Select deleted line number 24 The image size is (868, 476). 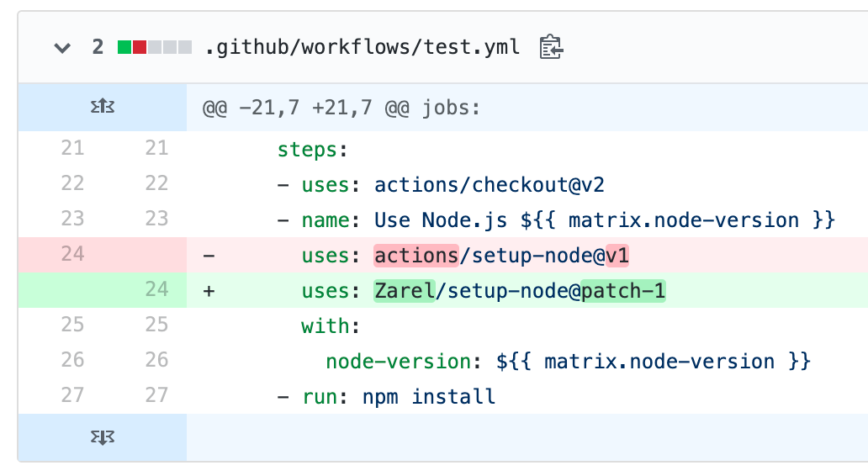pyautogui.click(x=73, y=254)
